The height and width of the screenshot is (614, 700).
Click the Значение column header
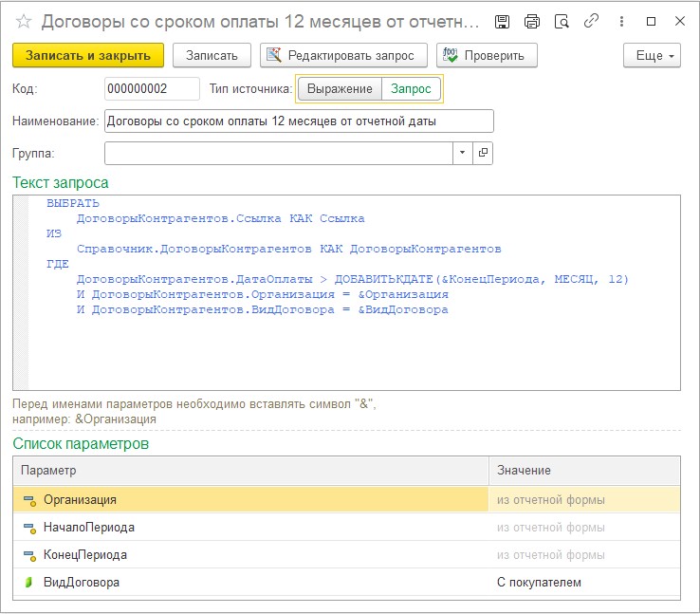click(x=584, y=471)
